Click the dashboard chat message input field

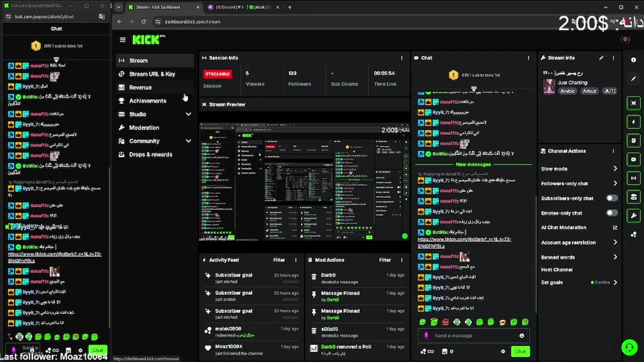click(x=473, y=336)
